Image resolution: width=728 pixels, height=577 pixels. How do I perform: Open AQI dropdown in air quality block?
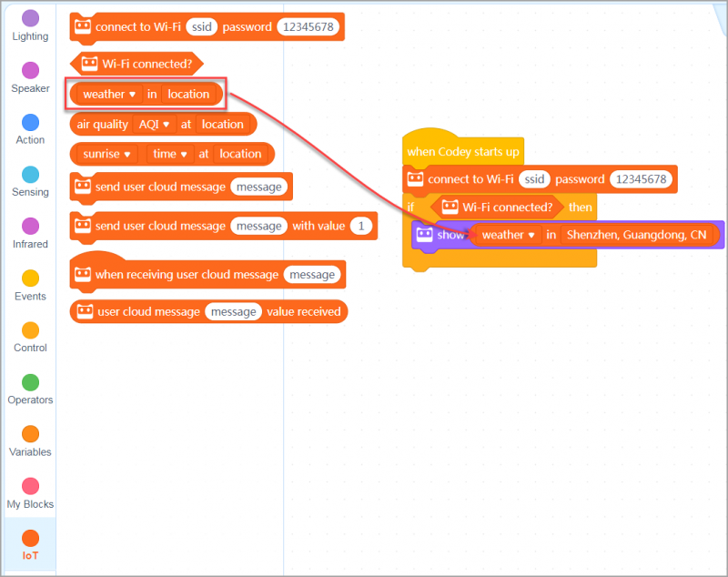155,125
